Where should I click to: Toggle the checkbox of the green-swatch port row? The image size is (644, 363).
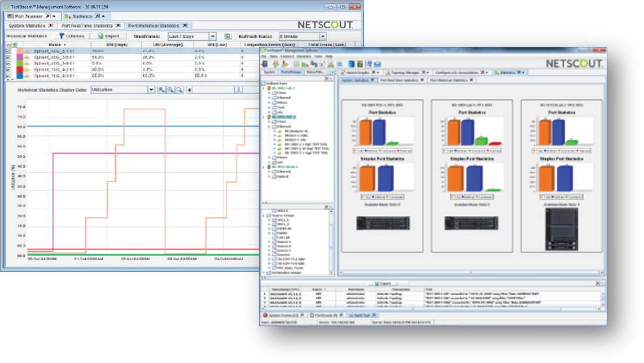pyautogui.click(x=8, y=63)
